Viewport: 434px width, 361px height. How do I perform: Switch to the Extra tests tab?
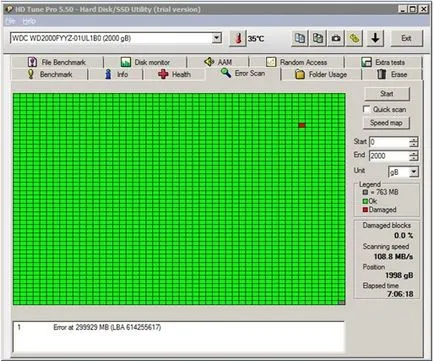point(383,62)
